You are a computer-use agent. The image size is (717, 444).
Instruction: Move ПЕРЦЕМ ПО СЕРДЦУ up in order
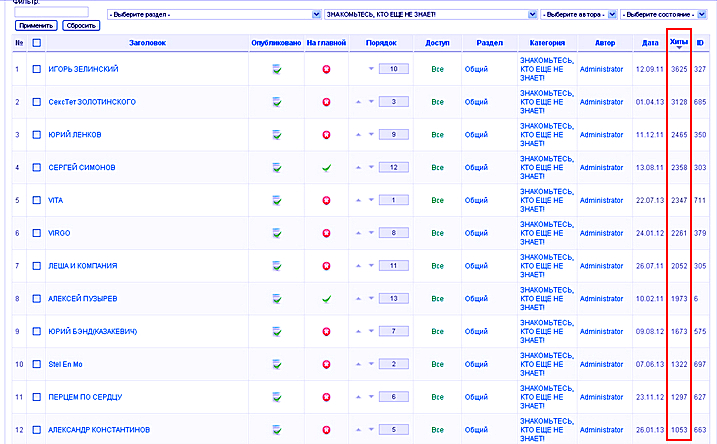pyautogui.click(x=358, y=397)
